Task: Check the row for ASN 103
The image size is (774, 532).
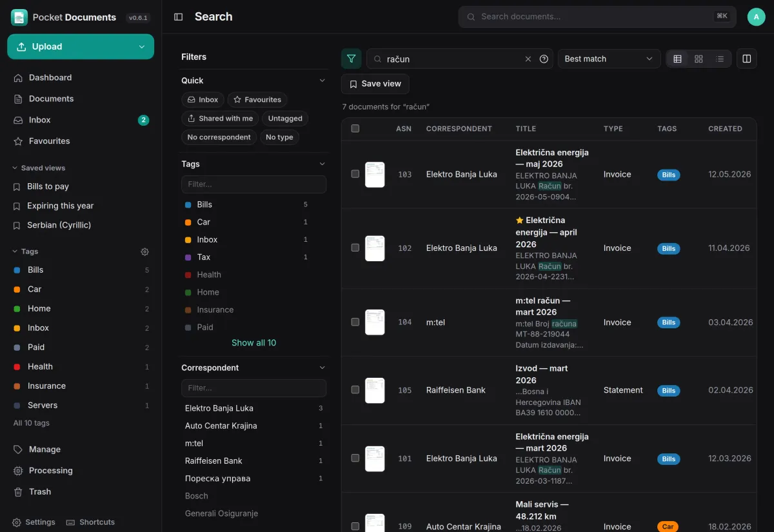Action: point(355,174)
